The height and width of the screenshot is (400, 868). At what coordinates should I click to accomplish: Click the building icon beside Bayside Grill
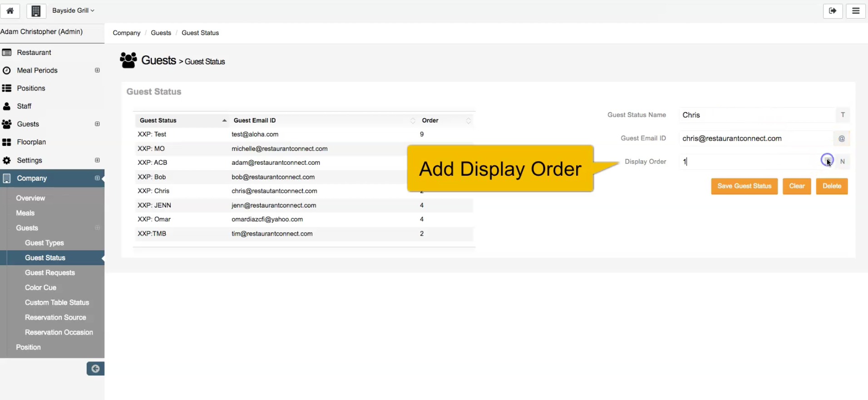coord(36,11)
